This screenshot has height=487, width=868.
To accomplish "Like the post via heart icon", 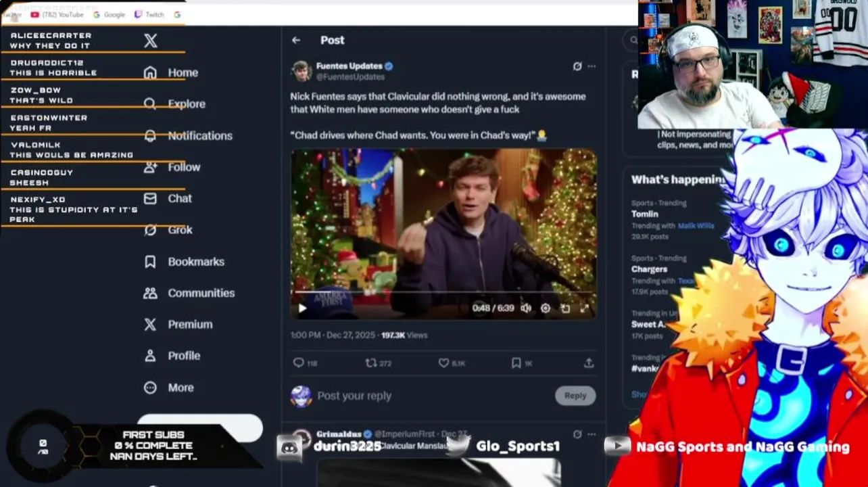I will [443, 363].
